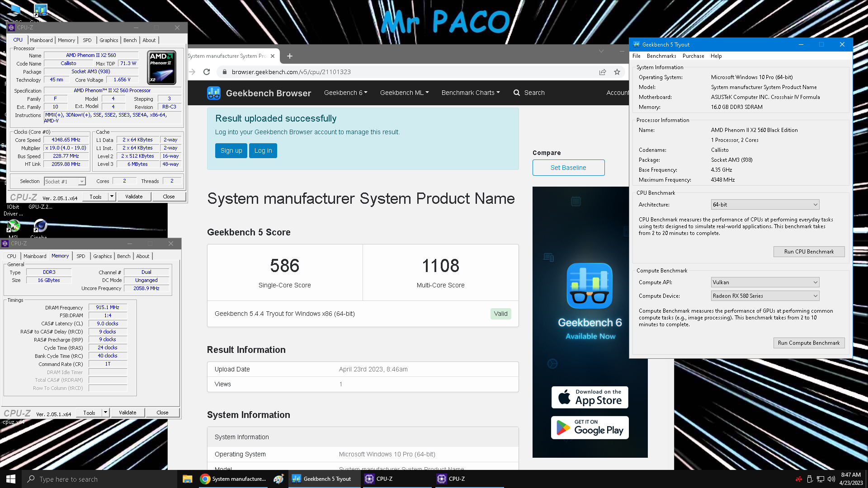Open Tools dropdown arrow in bottom CPU-Z window
This screenshot has height=488, width=868.
click(105, 413)
